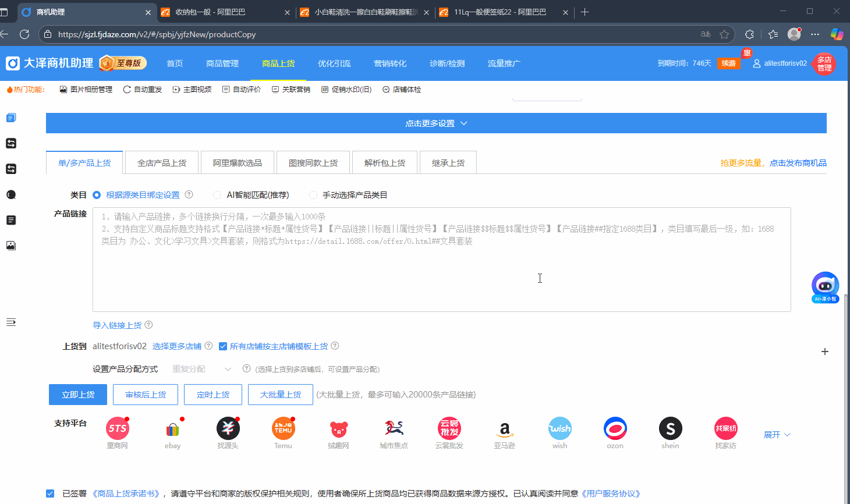Image resolution: width=850 pixels, height=504 pixels.
Task: Select the 城市焦点 platform icon
Action: pyautogui.click(x=394, y=428)
